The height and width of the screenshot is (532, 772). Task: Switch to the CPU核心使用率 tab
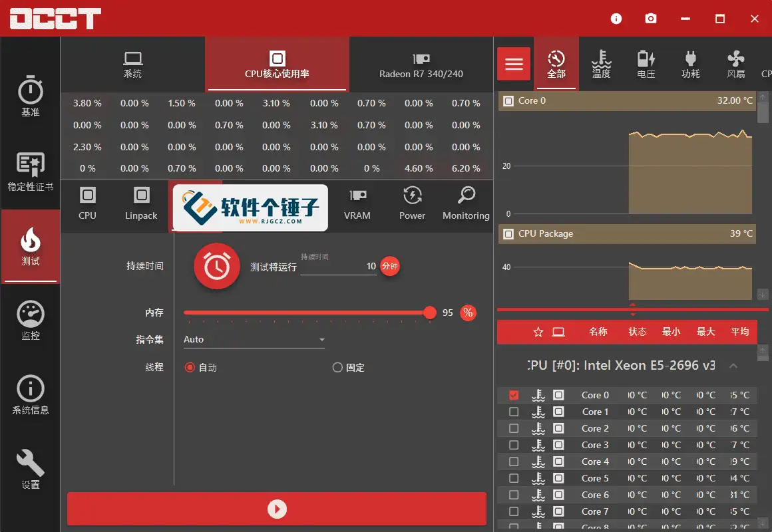[x=278, y=65]
